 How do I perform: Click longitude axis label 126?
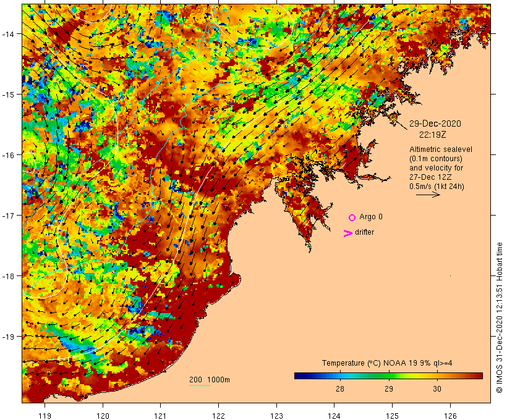click(x=450, y=416)
